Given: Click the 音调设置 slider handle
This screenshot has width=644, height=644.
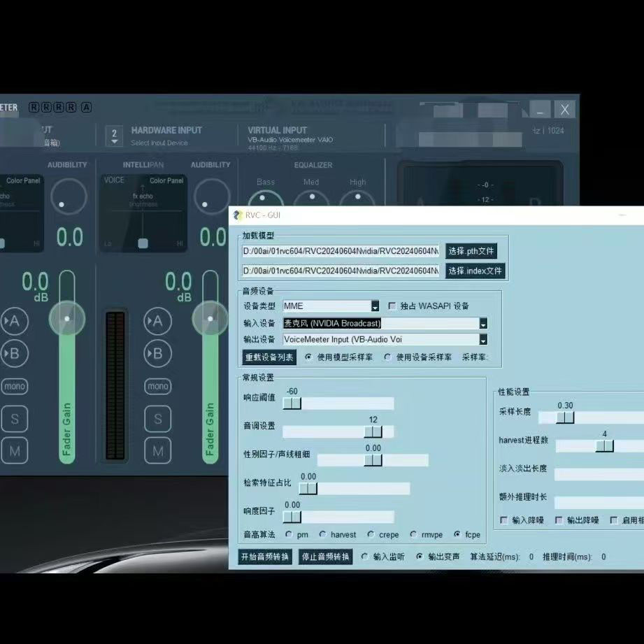Looking at the screenshot, I should (373, 431).
